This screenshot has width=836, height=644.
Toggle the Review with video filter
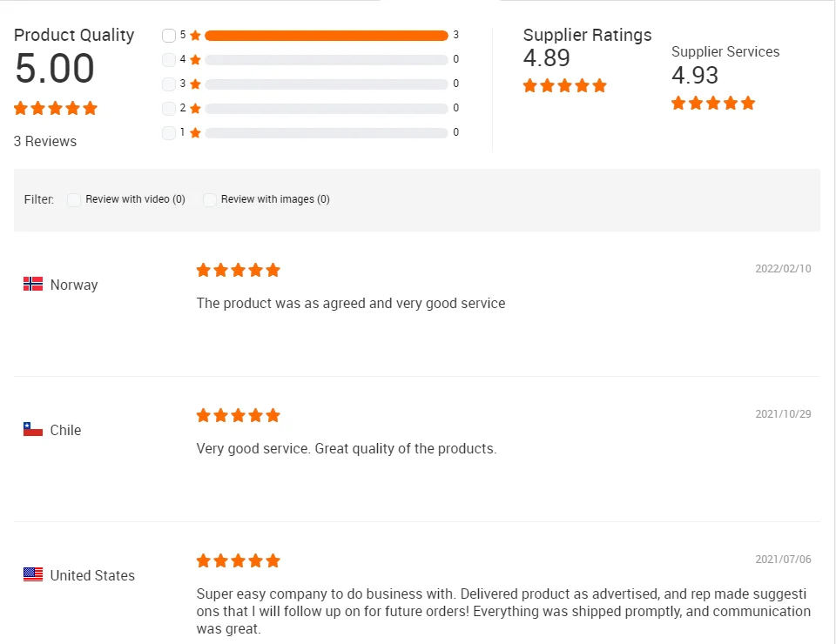[74, 199]
